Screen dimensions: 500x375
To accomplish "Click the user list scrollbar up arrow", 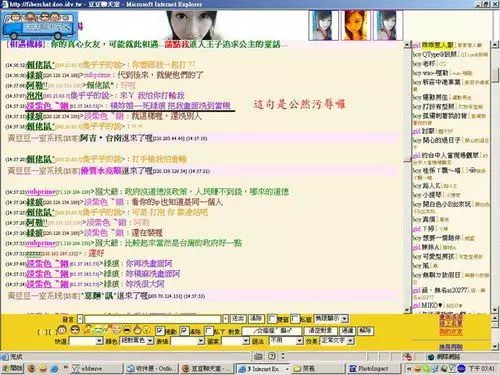I will coord(495,45).
